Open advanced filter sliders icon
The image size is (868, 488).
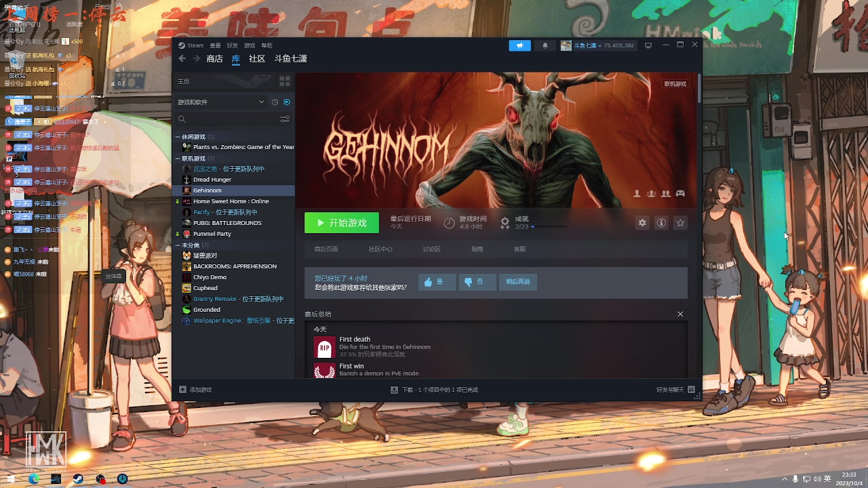285,119
